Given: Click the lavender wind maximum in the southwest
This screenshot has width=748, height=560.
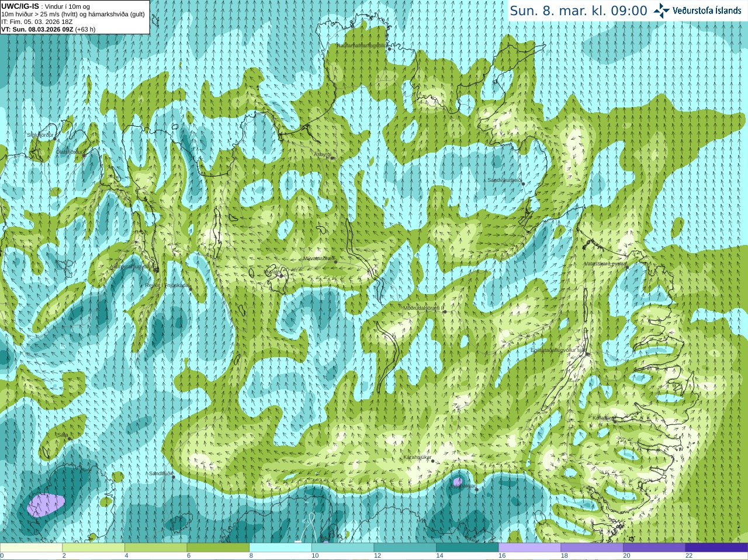Looking at the screenshot, I should (46, 505).
